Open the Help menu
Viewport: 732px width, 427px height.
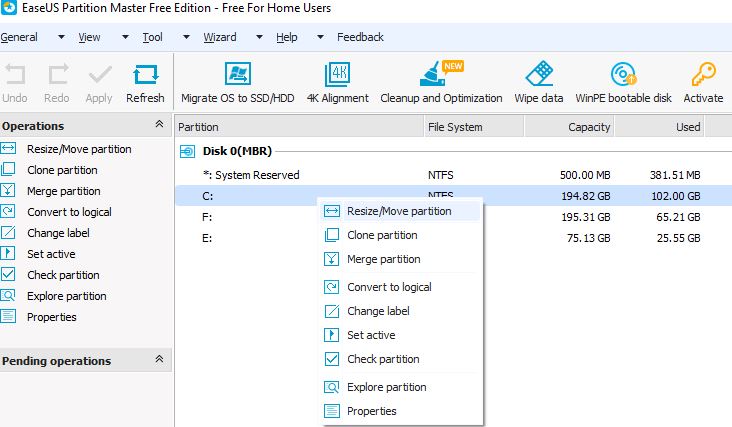(x=287, y=37)
